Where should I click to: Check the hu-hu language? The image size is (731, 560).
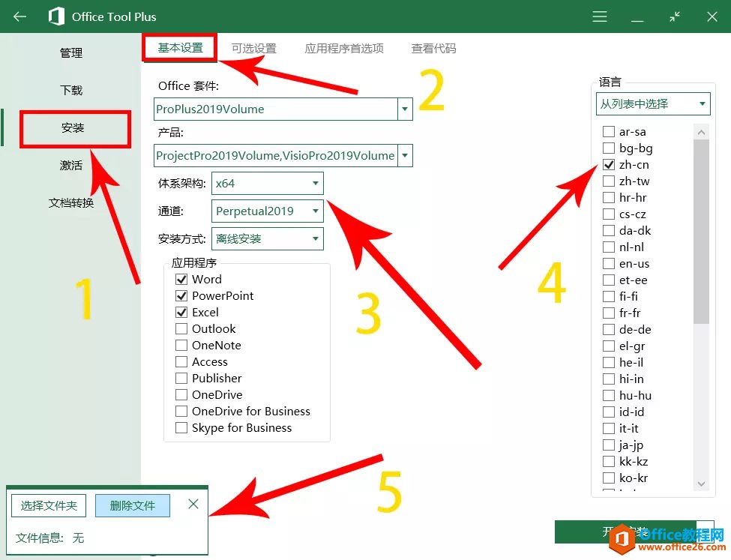tap(608, 395)
